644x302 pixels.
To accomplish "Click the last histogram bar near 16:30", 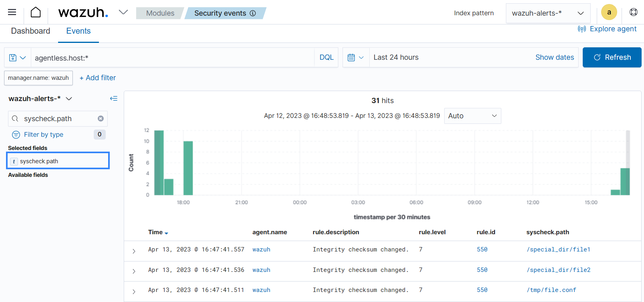I will point(625,182).
